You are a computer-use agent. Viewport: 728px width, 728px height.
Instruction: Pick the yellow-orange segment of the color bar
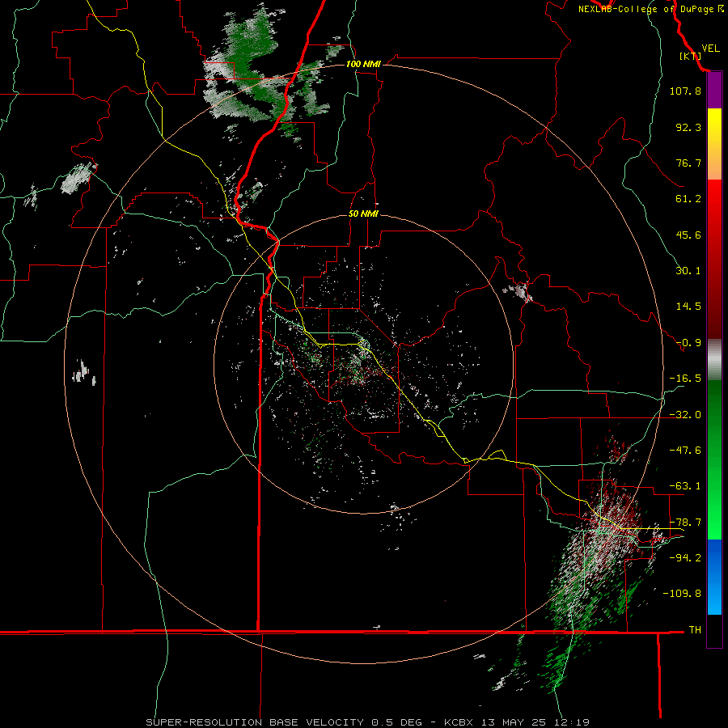tap(714, 144)
